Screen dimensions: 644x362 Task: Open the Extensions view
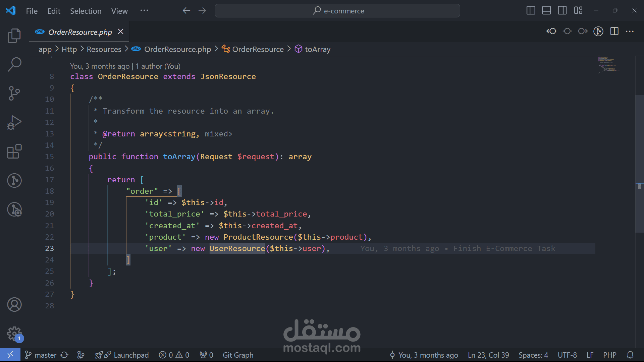[x=14, y=152]
